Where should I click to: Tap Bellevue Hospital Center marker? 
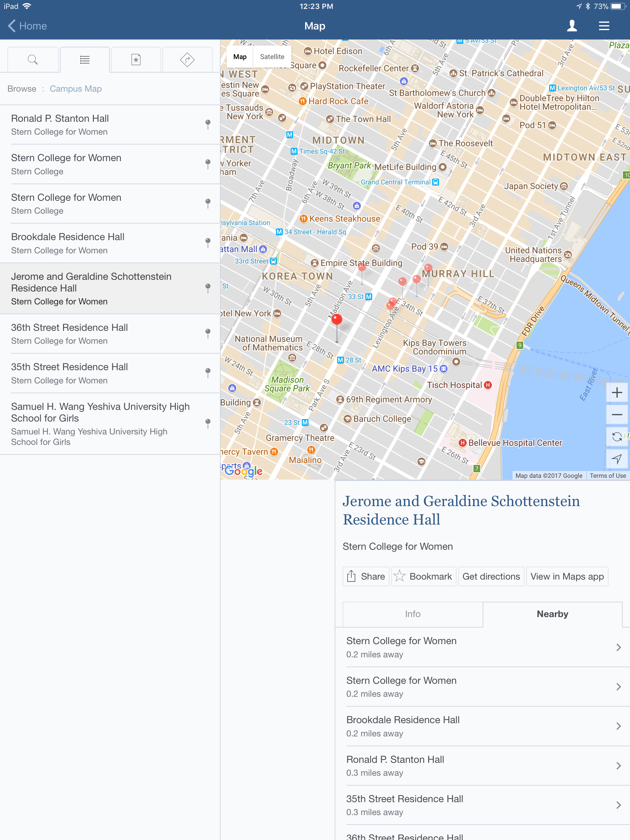pos(462,443)
